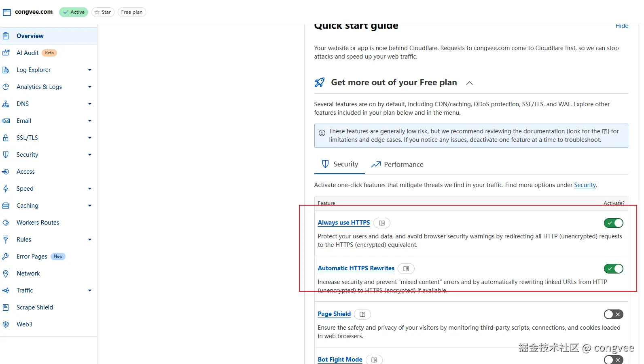Viewport: 644px width, 364px height.
Task: Click the Overview sidebar clipboard icon
Action: click(6, 36)
